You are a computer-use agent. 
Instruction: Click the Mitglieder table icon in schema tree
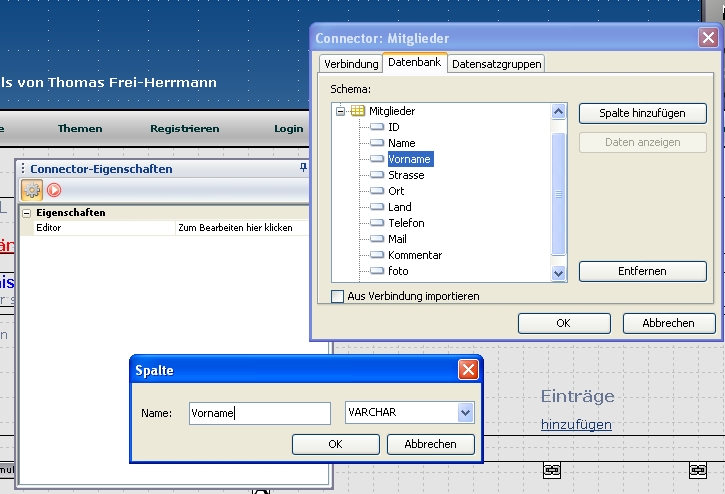pos(358,111)
